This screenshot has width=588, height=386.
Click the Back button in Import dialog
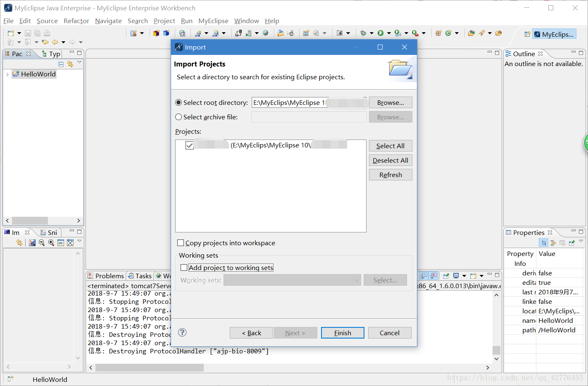pyautogui.click(x=251, y=333)
